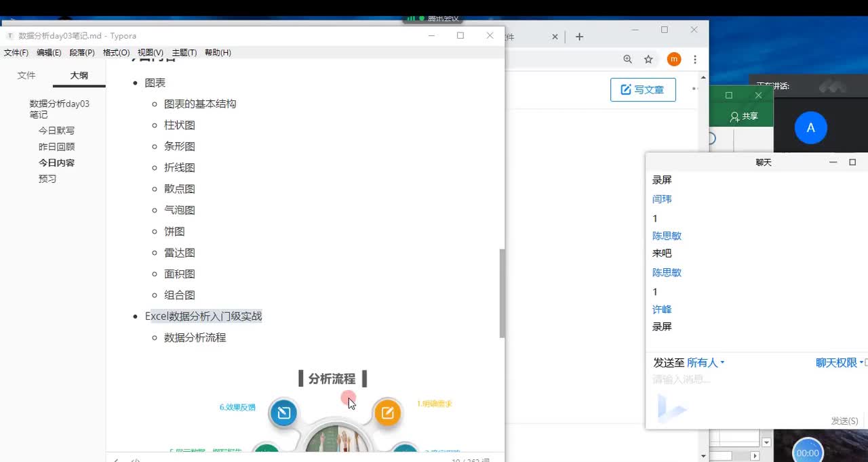Jump to 今日默写 in outline
This screenshot has height=462, width=868.
coord(56,131)
